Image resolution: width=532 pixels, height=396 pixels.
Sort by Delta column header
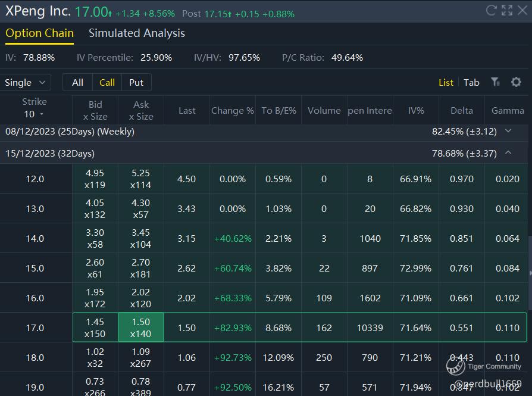(x=461, y=110)
